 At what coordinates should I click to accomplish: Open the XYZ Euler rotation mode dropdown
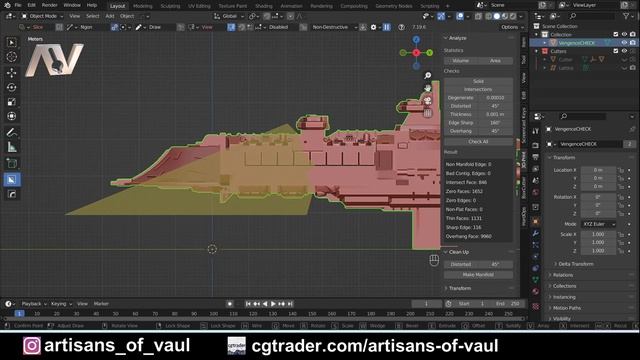point(598,224)
